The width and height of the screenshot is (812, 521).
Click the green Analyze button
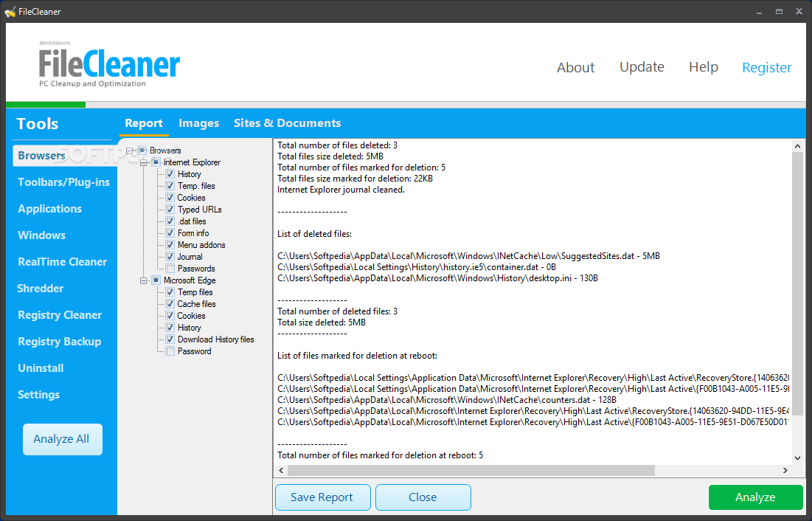click(x=755, y=497)
